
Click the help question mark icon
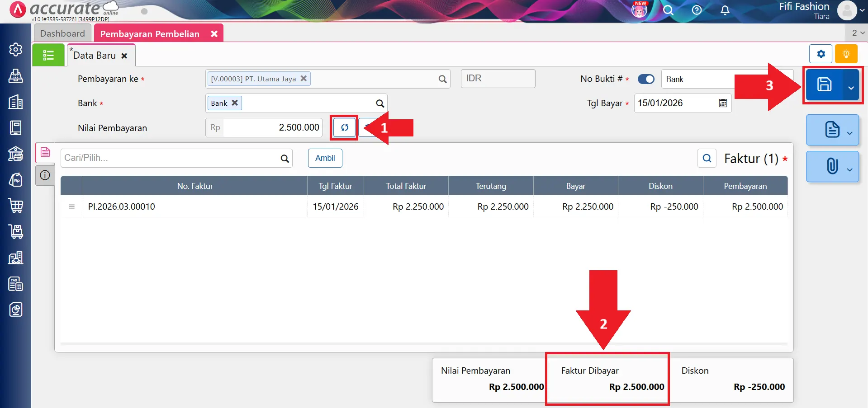tap(697, 10)
